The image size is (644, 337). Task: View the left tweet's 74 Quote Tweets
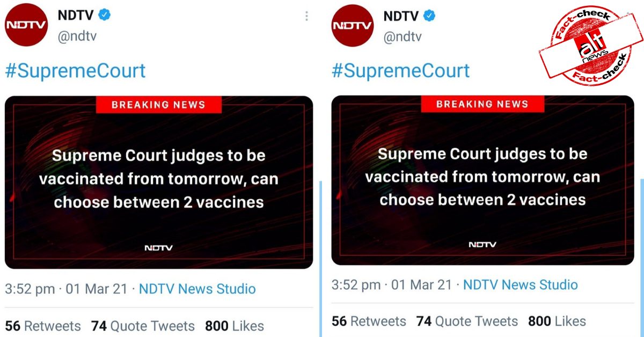(143, 326)
